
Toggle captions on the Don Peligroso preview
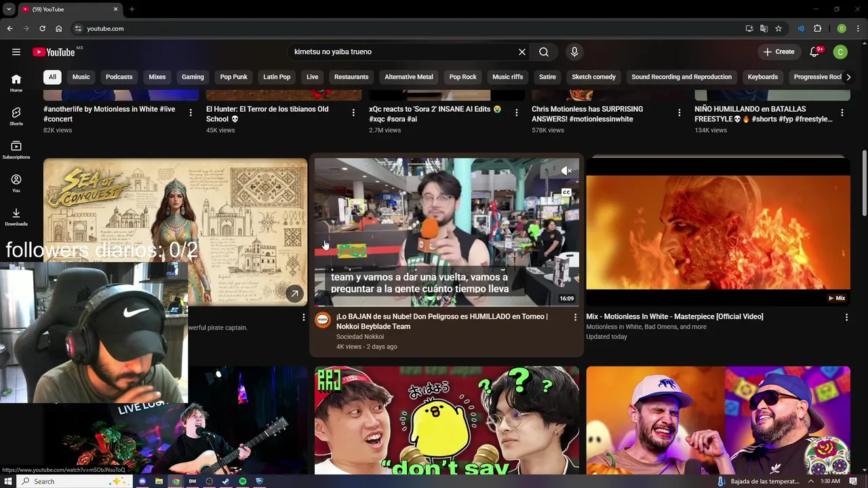[x=566, y=192]
